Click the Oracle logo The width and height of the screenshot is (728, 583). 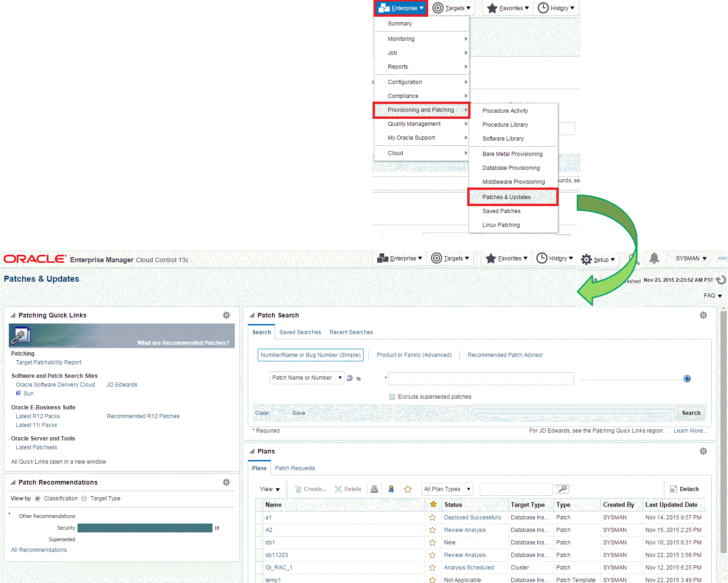click(x=35, y=259)
